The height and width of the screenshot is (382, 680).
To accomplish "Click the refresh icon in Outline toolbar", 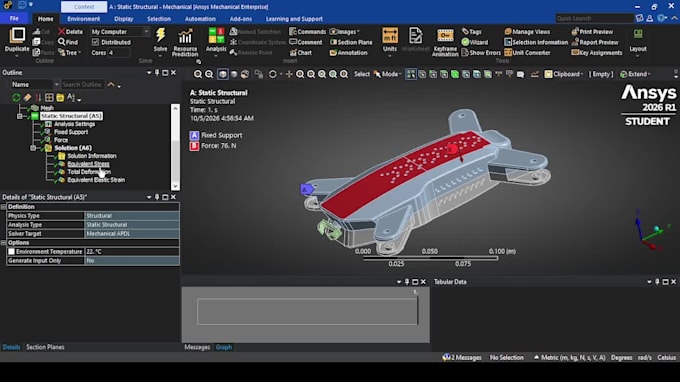I will click(x=16, y=98).
